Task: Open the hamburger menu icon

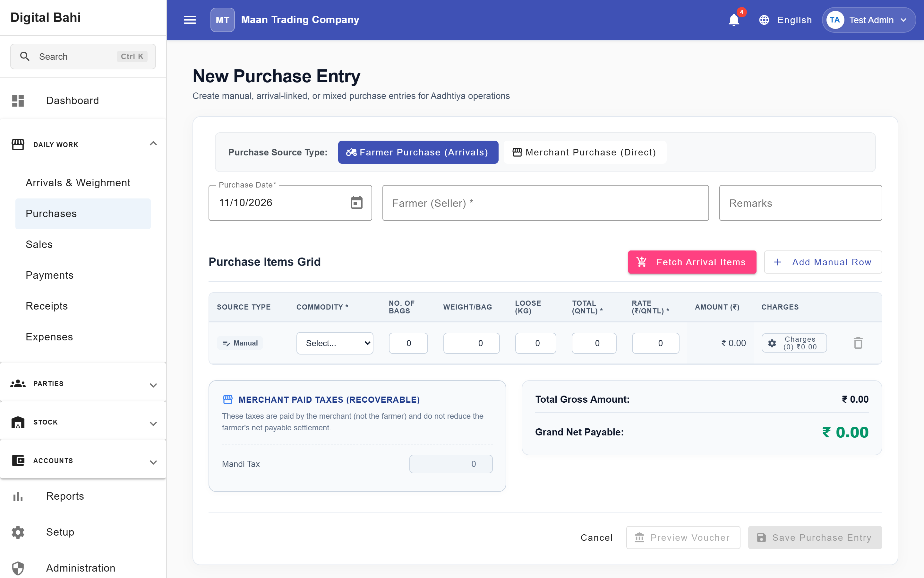Action: [190, 20]
